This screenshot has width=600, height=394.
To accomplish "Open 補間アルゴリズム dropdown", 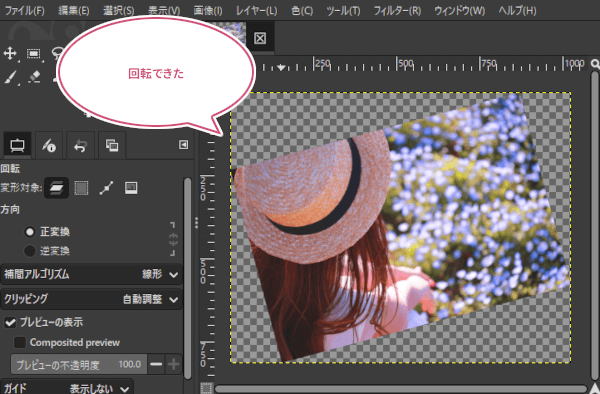I will tap(91, 274).
